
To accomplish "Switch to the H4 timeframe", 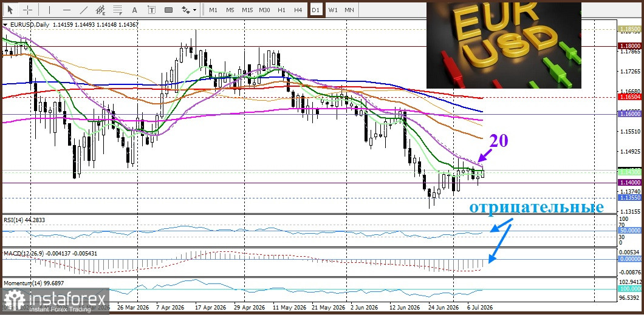I will (x=298, y=10).
